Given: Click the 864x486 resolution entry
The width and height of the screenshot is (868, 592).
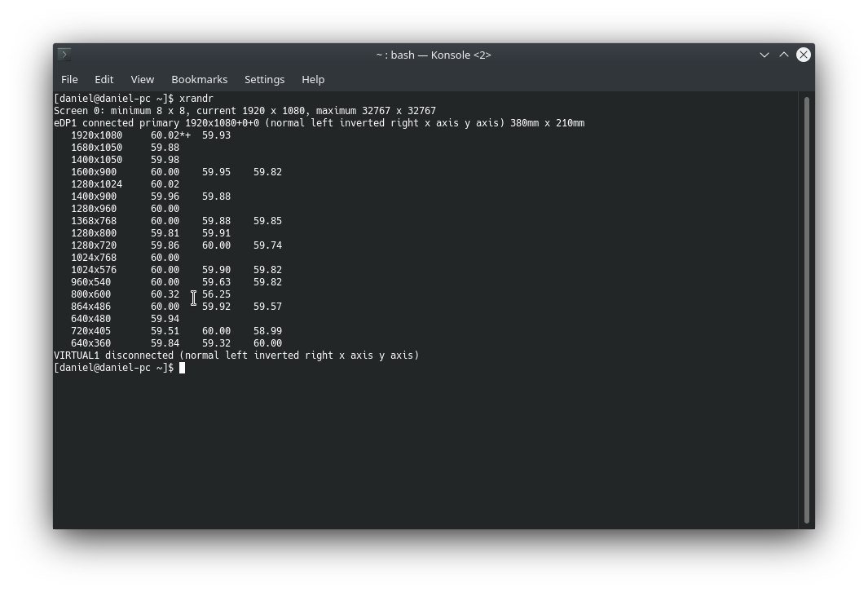Looking at the screenshot, I should pos(90,307).
